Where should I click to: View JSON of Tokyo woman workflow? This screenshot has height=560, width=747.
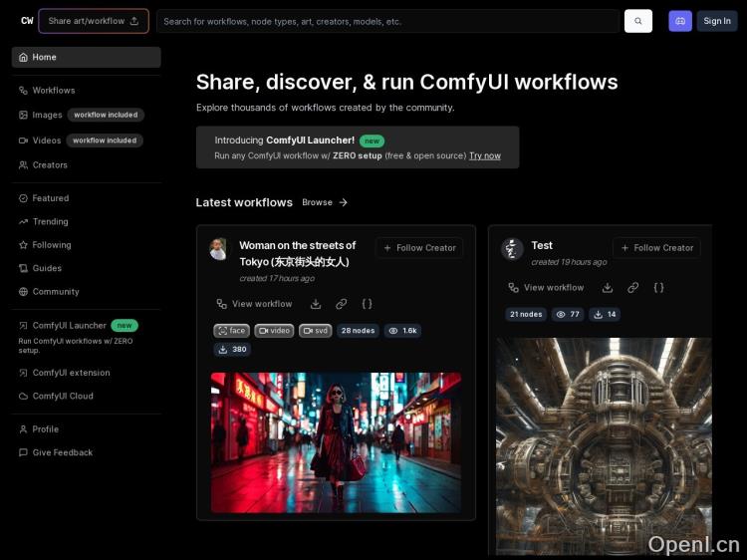[367, 304]
